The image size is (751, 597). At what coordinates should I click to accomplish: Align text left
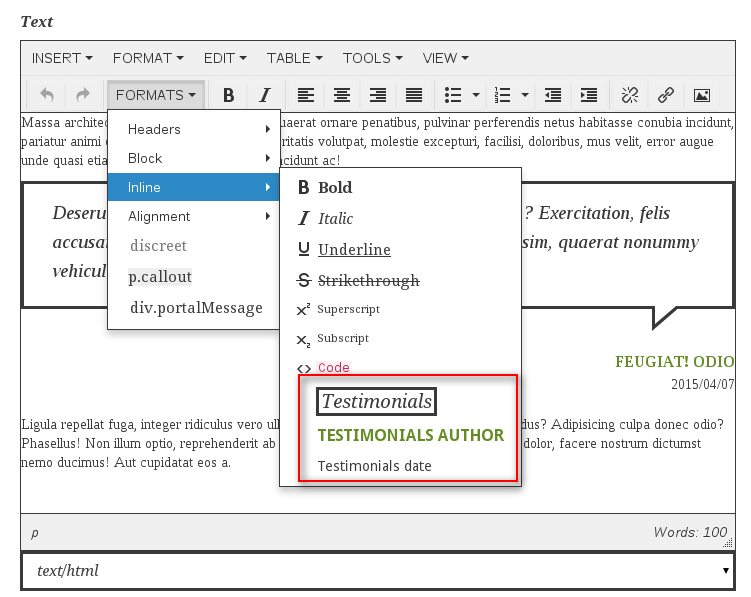pos(306,95)
